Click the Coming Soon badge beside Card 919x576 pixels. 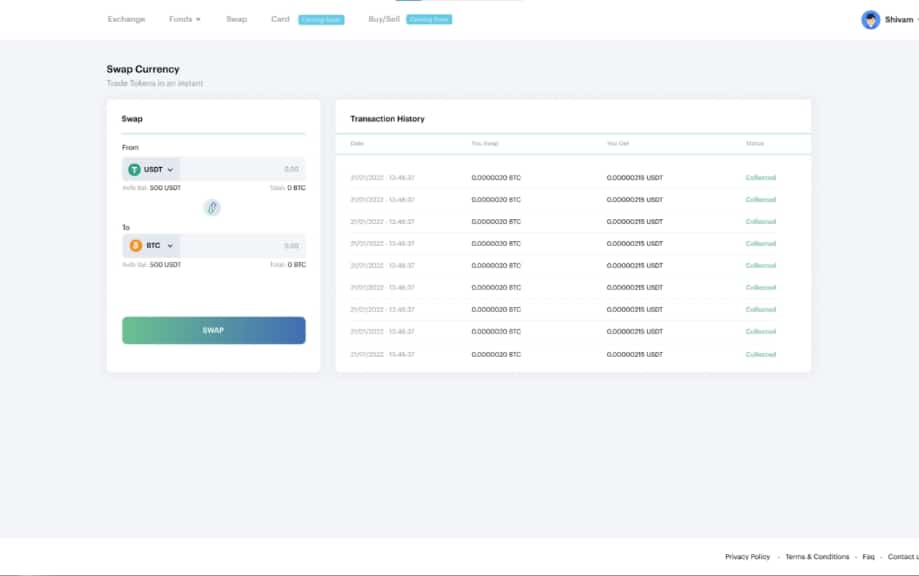321,20
